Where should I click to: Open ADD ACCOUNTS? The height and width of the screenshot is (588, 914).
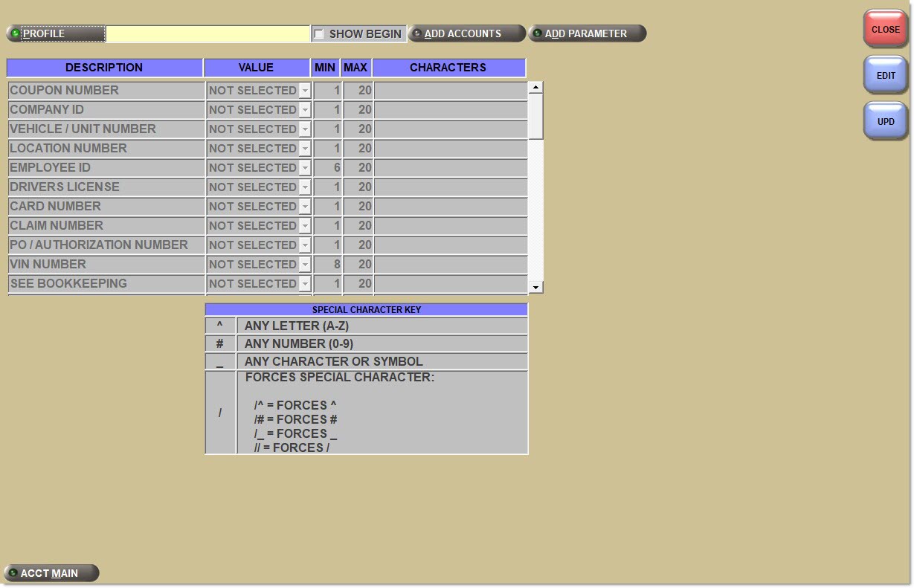pyautogui.click(x=467, y=33)
